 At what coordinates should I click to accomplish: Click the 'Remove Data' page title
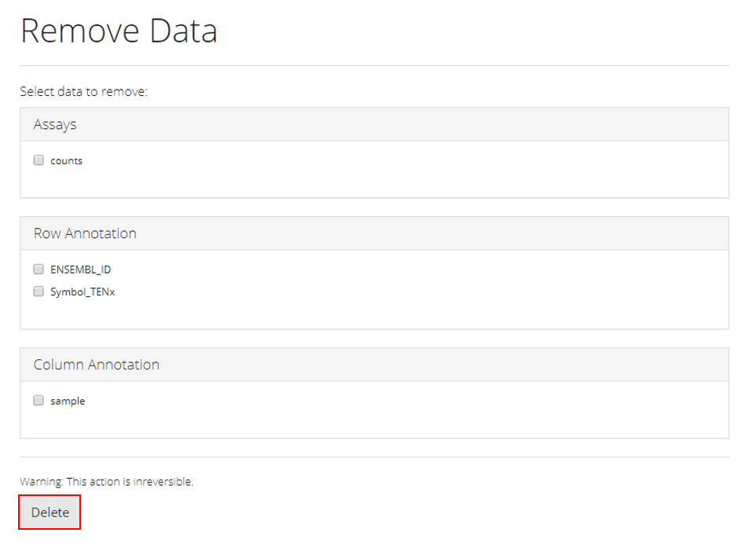[119, 31]
